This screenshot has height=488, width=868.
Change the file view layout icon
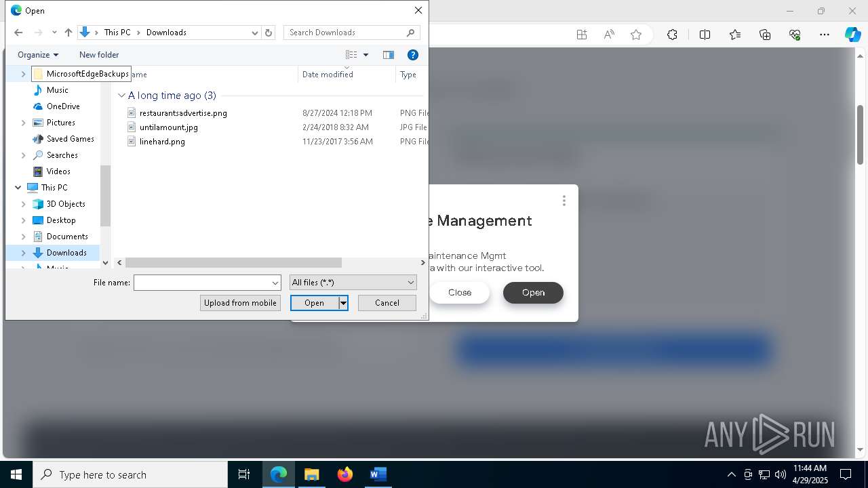[x=351, y=55]
